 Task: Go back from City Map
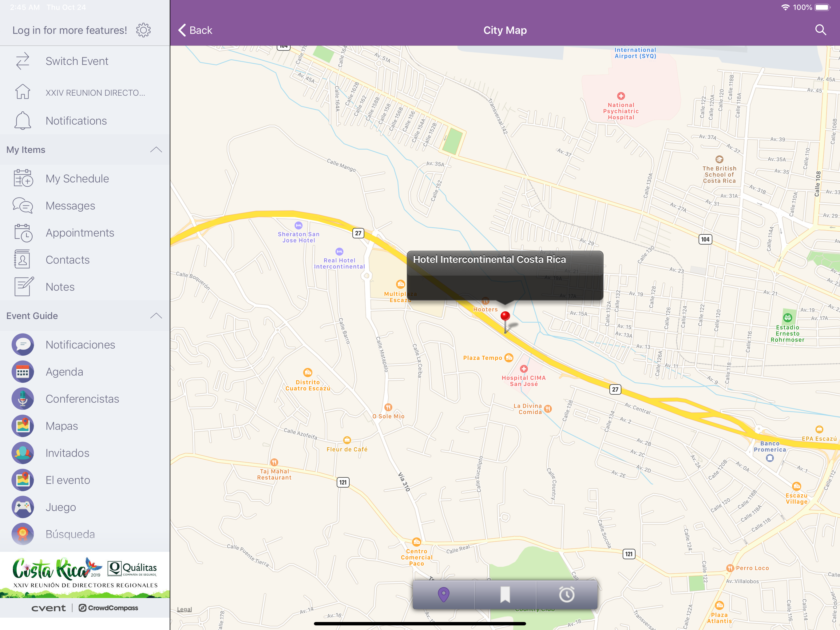(195, 30)
